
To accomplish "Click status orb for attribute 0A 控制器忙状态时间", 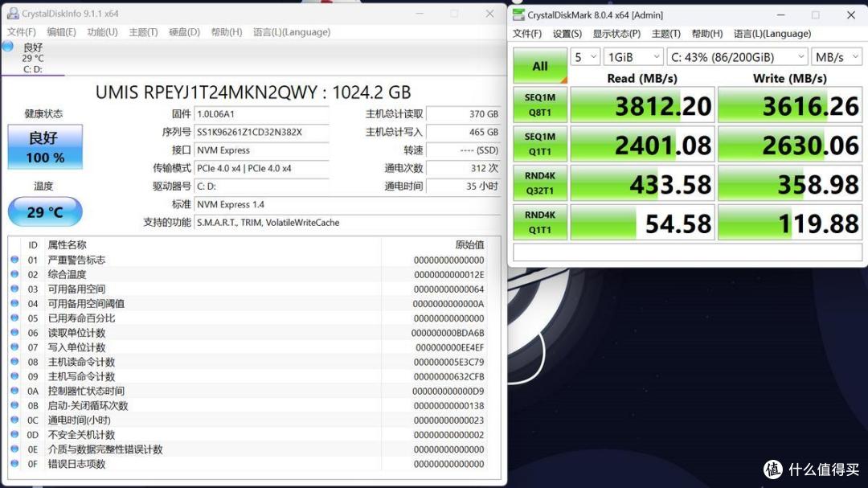I will pos(14,391).
